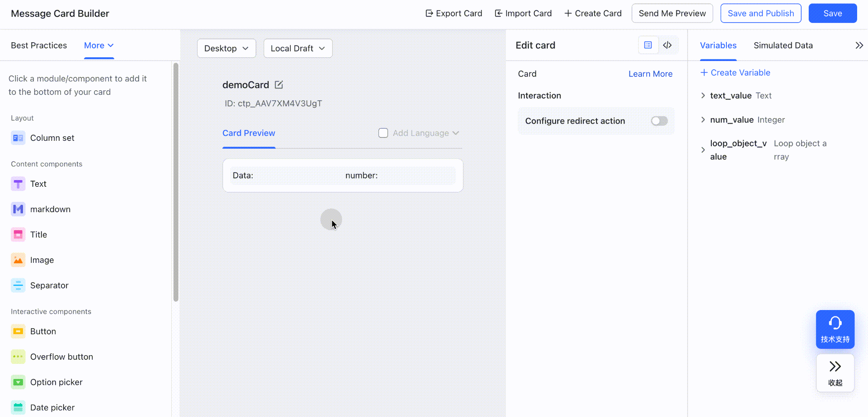Add a Column set layout component
The width and height of the screenshot is (868, 417).
point(43,138)
